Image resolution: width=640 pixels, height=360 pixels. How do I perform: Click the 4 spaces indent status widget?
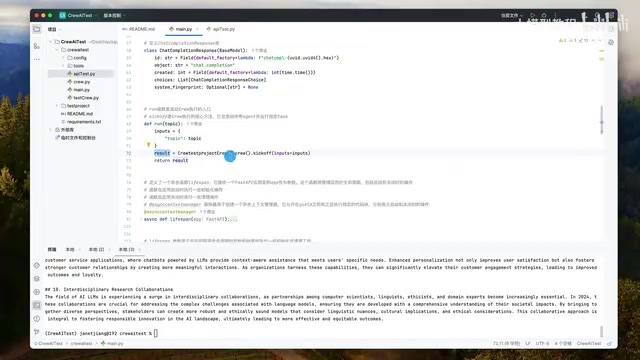tap(563, 344)
